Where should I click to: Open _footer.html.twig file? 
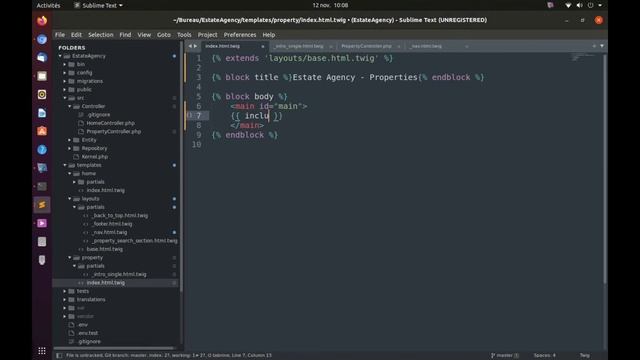tap(112, 224)
